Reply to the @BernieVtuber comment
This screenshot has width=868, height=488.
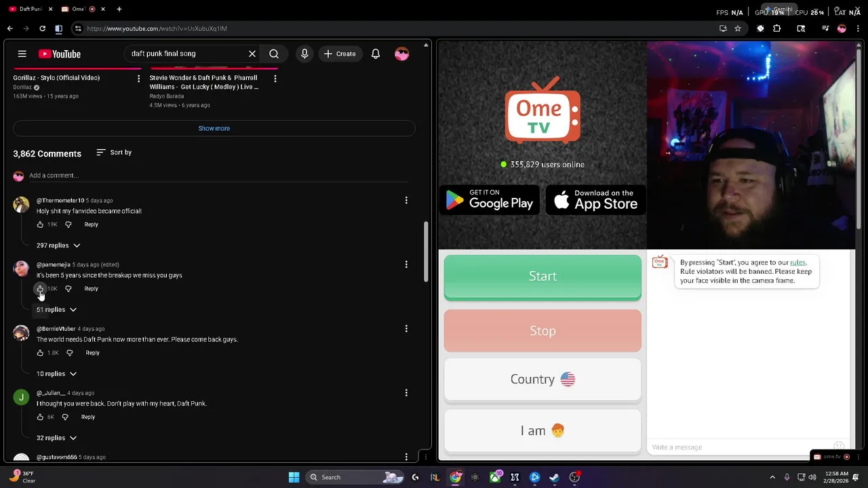tap(92, 353)
